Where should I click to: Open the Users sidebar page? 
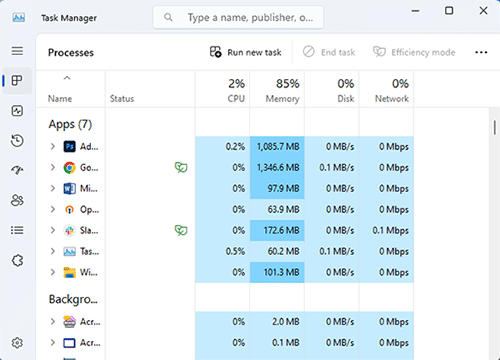[17, 200]
